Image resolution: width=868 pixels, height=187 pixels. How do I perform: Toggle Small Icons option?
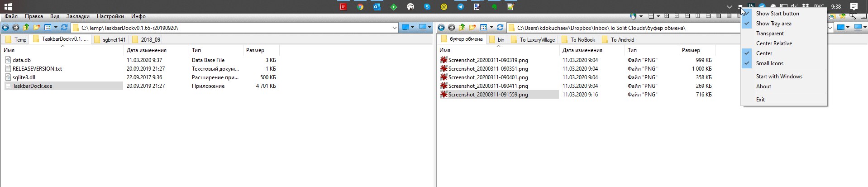click(784, 63)
